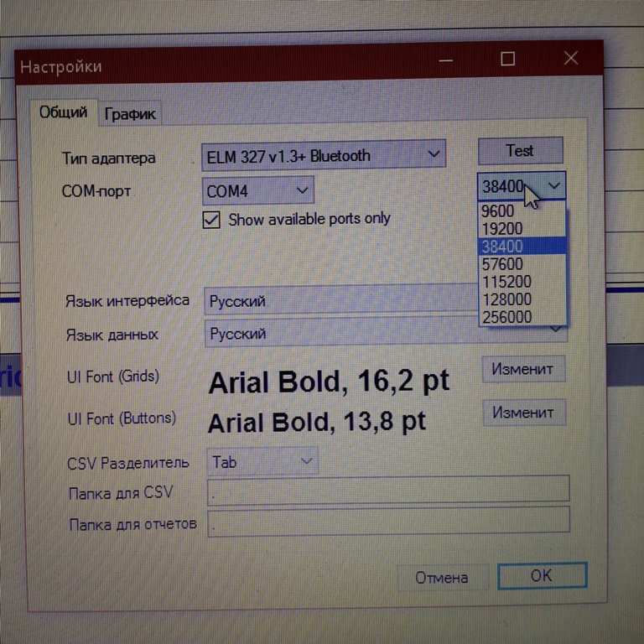Choose 256000 baud rate entry
The image size is (644, 644).
click(x=506, y=317)
